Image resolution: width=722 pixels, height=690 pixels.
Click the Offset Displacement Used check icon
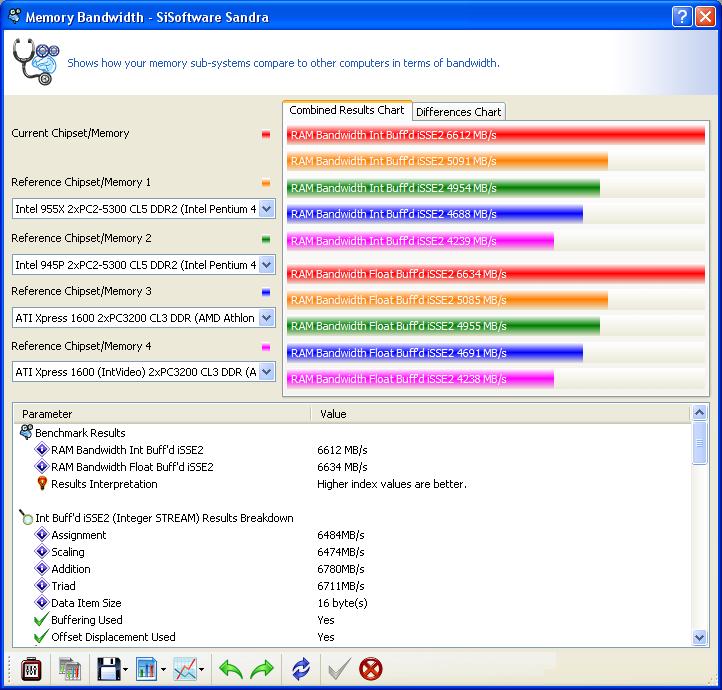pos(41,636)
